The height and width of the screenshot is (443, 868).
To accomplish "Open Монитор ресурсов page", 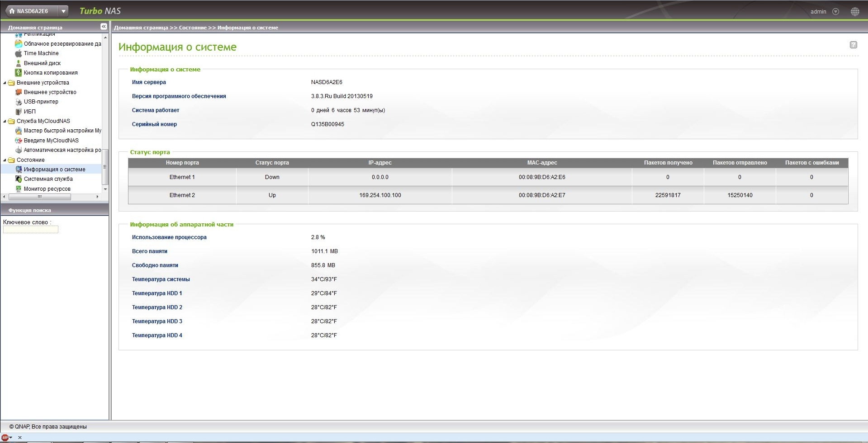I will pyautogui.click(x=47, y=189).
